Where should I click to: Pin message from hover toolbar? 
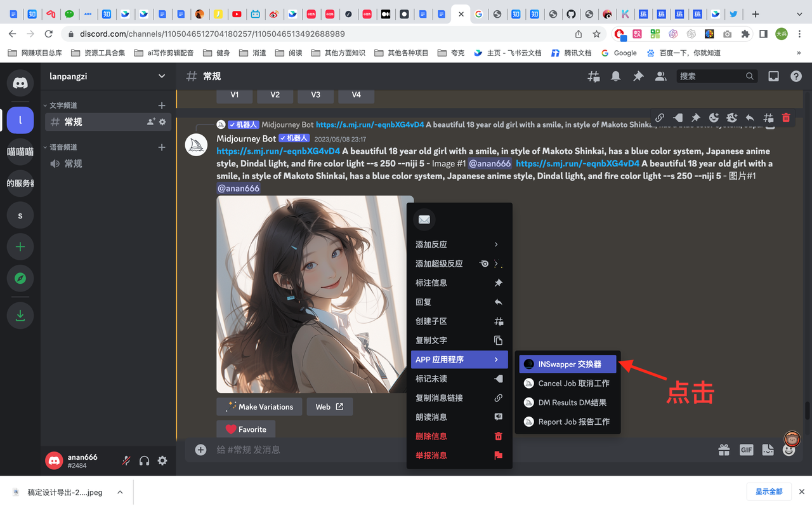(x=696, y=117)
